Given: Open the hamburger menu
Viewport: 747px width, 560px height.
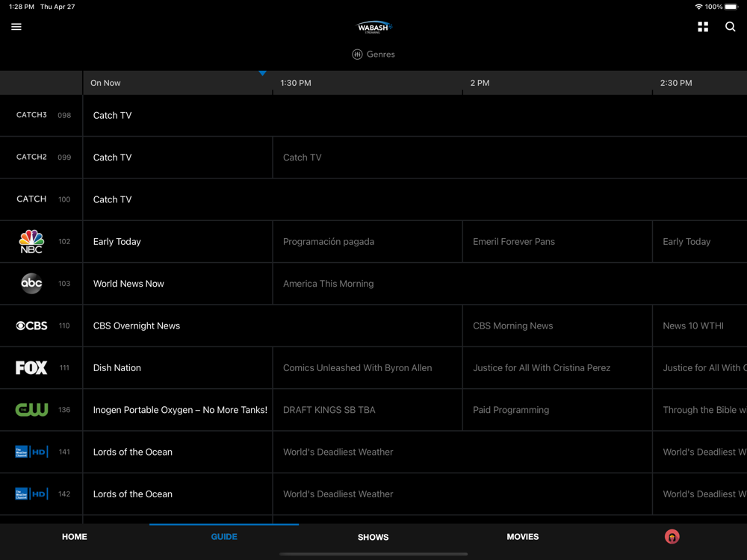Looking at the screenshot, I should click(16, 27).
